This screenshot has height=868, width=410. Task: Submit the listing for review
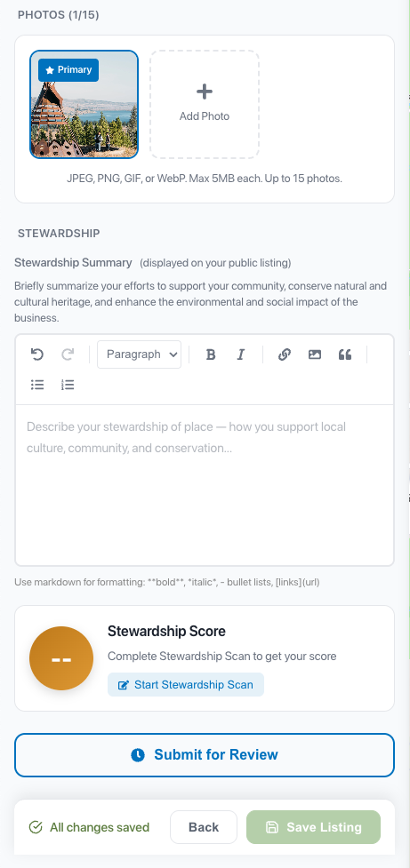coord(205,755)
